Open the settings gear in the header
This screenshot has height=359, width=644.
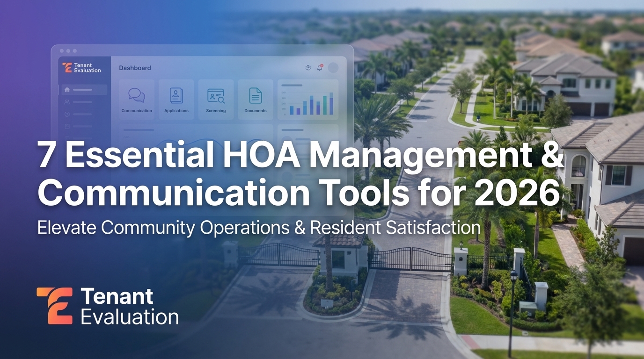point(308,67)
